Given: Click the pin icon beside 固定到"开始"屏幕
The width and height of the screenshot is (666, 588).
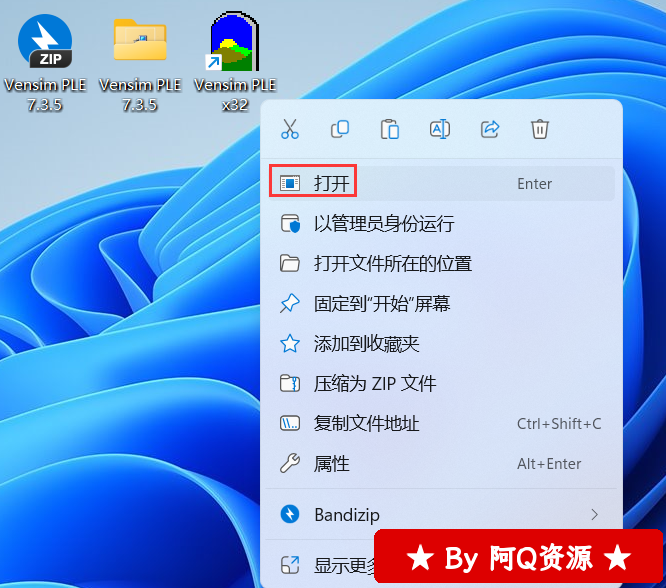Looking at the screenshot, I should pos(290,303).
